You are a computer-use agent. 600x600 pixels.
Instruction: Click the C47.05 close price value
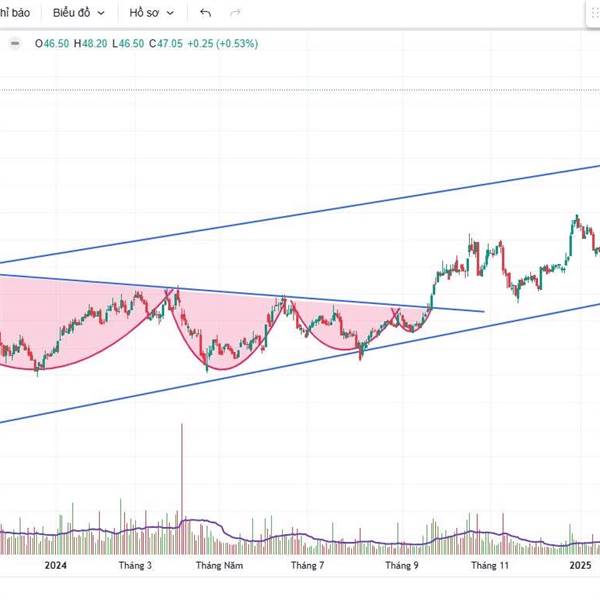coord(166,44)
